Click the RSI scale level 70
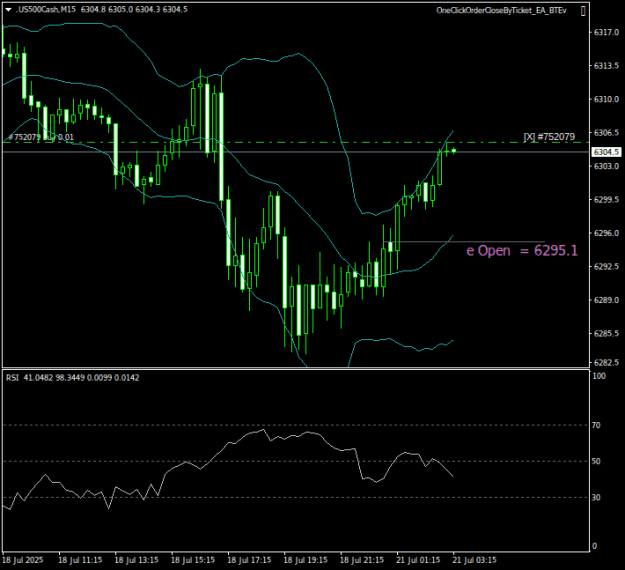This screenshot has height=570, width=625. click(596, 425)
